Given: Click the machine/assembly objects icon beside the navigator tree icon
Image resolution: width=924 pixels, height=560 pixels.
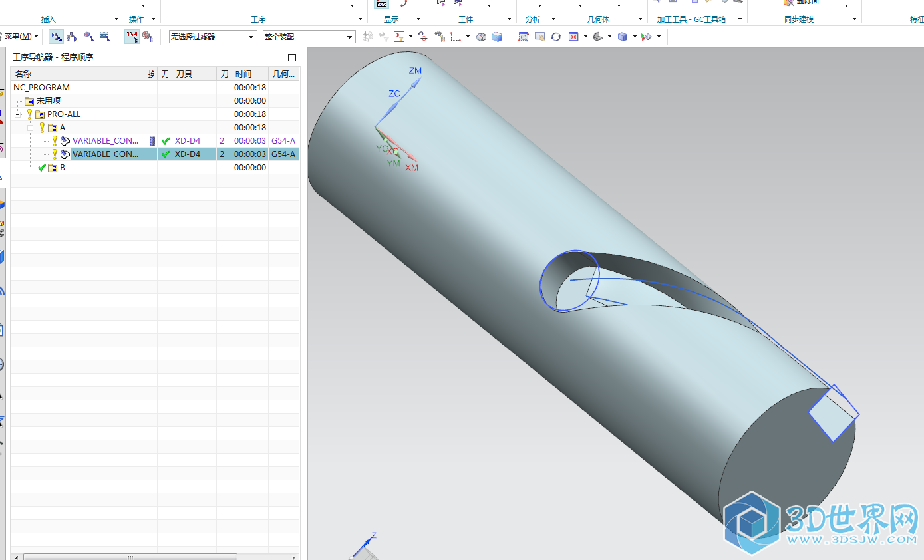Looking at the screenshot, I should point(148,37).
